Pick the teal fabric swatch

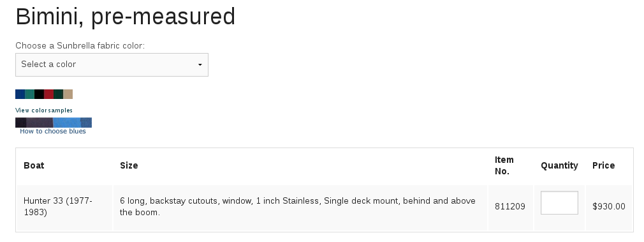(x=29, y=95)
